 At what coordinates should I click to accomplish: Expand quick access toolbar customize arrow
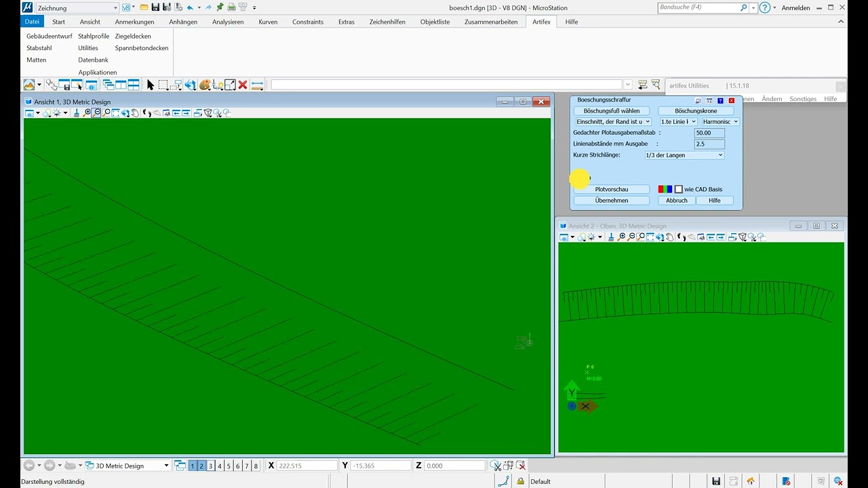click(x=254, y=7)
